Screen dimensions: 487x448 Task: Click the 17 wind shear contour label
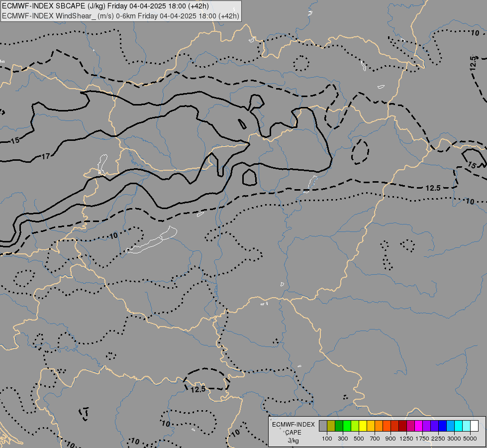click(46, 156)
